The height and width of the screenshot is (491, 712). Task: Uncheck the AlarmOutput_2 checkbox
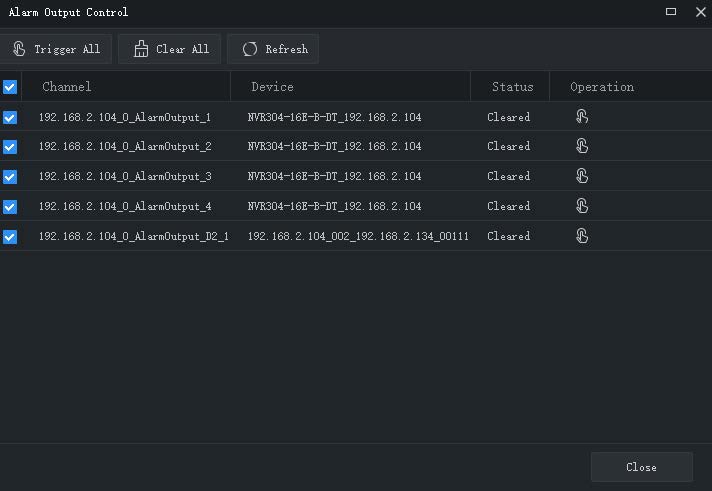pyautogui.click(x=10, y=147)
